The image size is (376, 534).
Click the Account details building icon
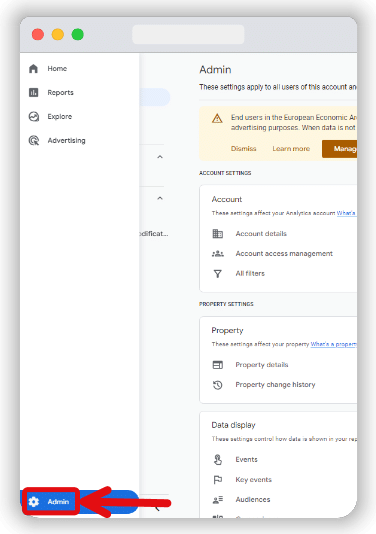pyautogui.click(x=218, y=234)
